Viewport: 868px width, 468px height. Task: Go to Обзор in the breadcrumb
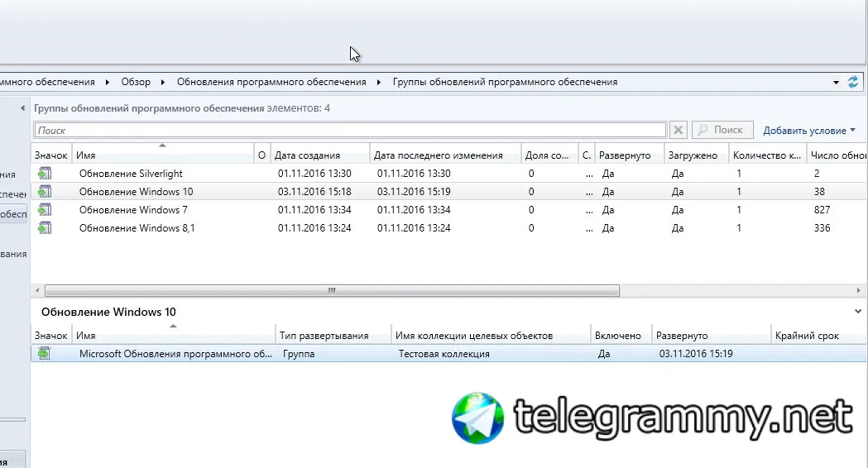click(x=136, y=82)
